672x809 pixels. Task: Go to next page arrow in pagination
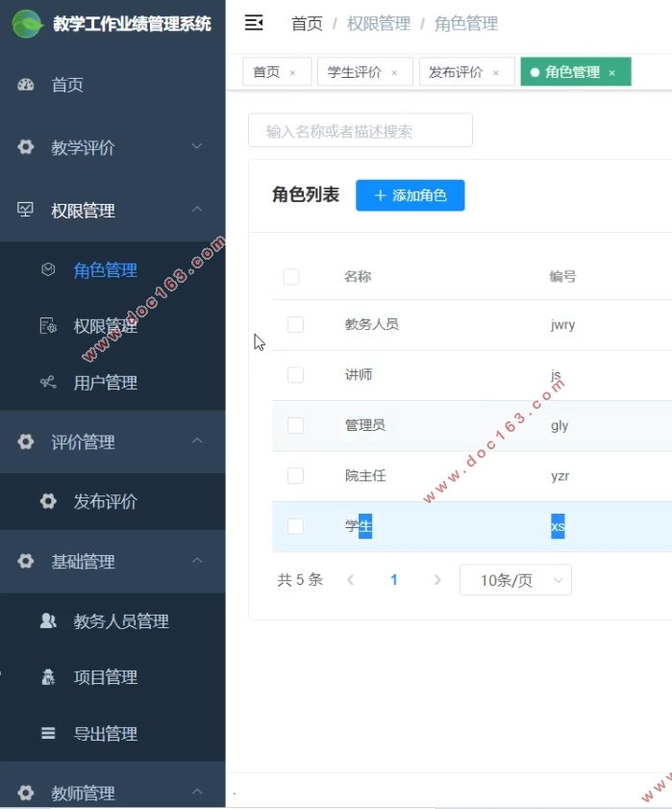[437, 580]
